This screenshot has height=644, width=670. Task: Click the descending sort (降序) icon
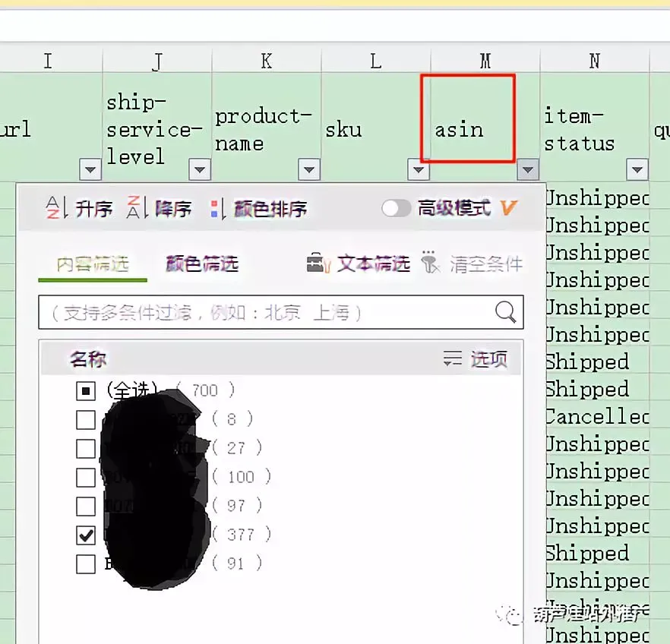click(135, 207)
